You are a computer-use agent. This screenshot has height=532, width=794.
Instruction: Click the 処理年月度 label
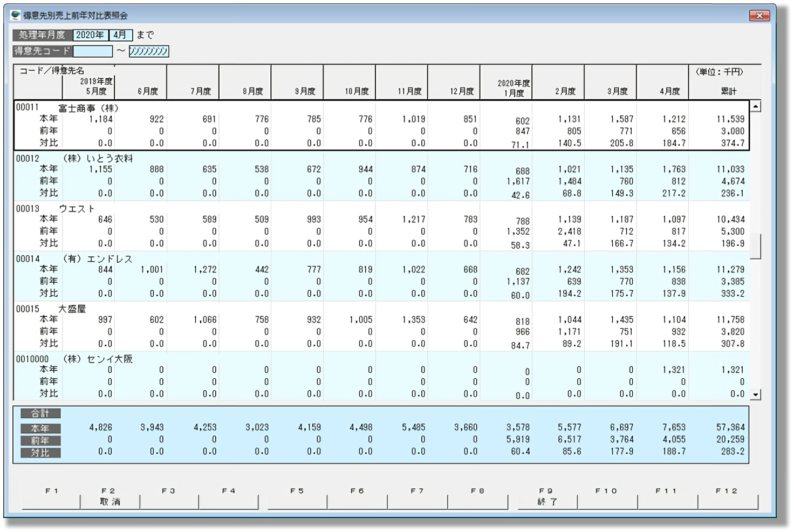point(42,35)
